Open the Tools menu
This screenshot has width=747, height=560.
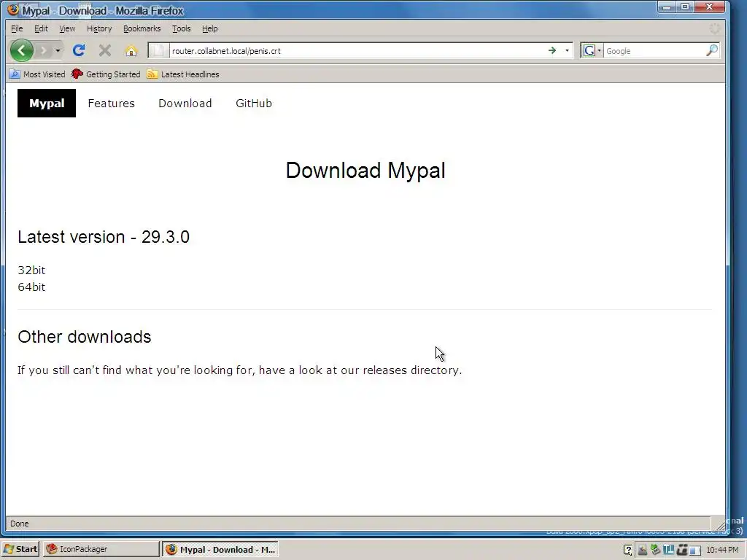[x=181, y=28]
